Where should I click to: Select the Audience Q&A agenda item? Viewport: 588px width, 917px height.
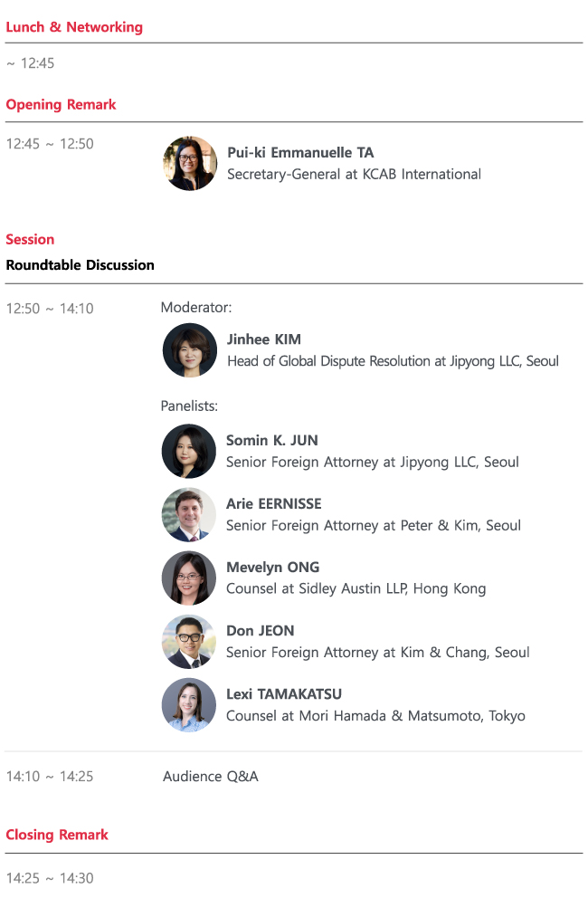(x=211, y=777)
